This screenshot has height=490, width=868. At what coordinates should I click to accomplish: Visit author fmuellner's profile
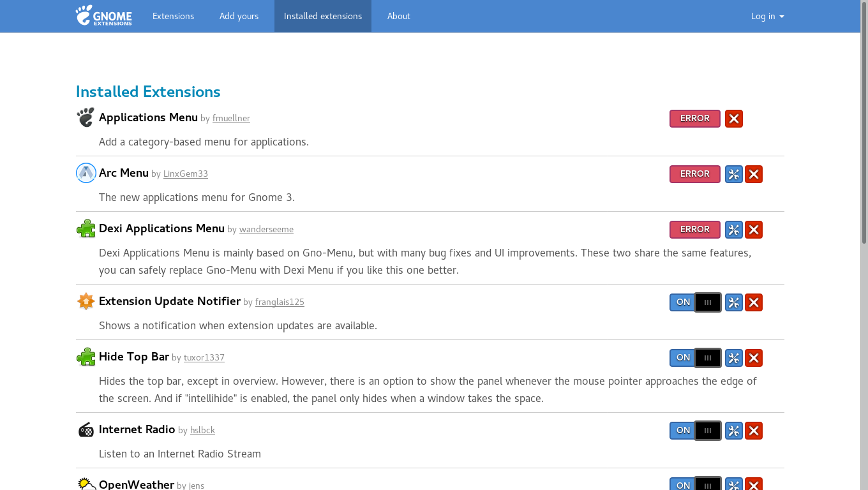coord(231,119)
